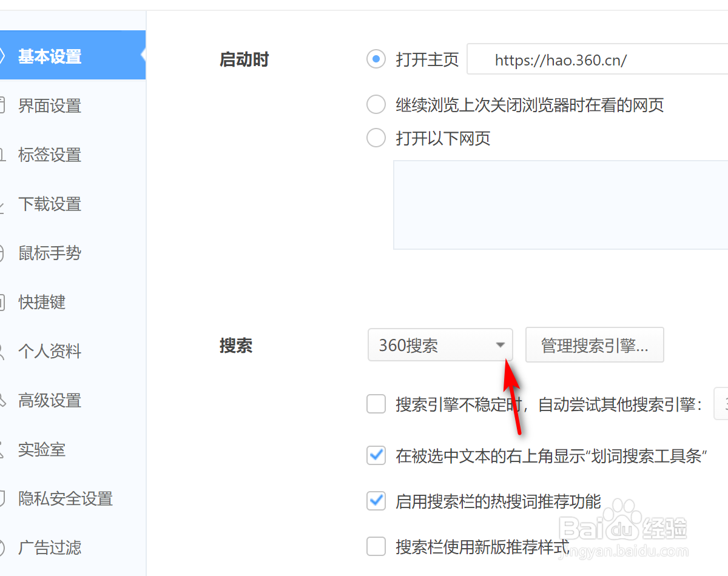
Task: Open 标签设置 sidebar item
Action: coord(50,155)
